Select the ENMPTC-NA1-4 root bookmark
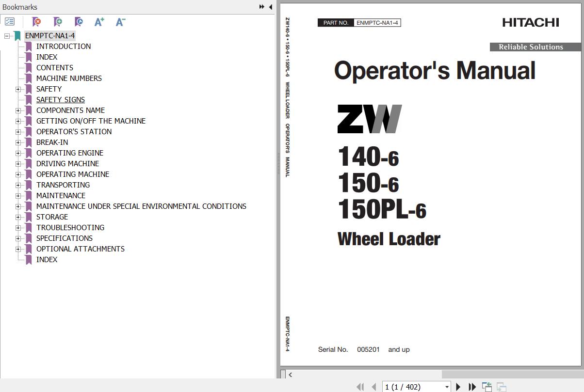This screenshot has height=392, width=584. click(x=50, y=36)
